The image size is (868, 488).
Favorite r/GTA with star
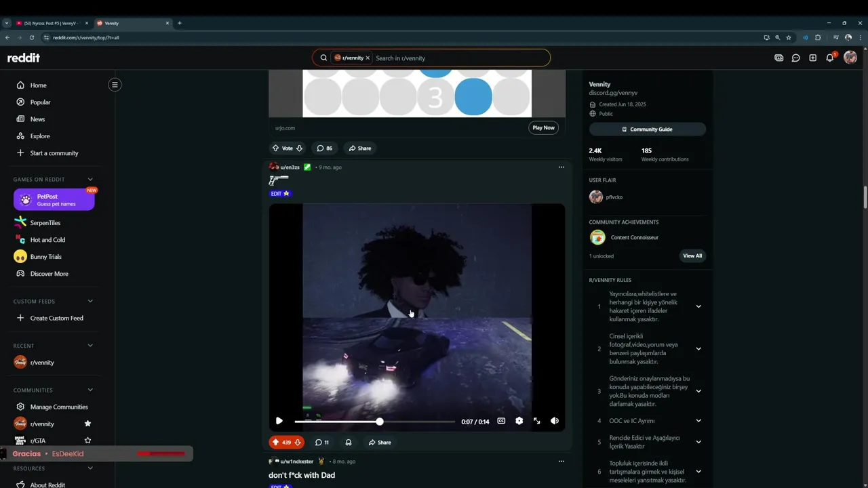87,441
